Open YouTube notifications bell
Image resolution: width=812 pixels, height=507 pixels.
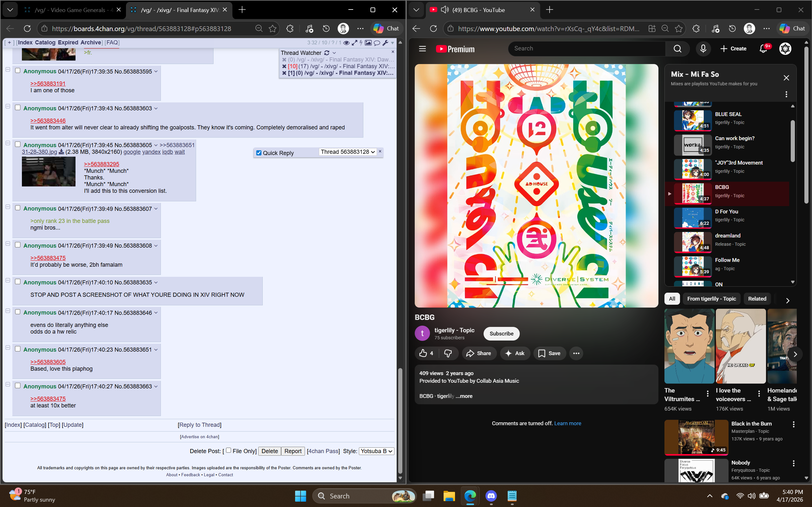763,49
